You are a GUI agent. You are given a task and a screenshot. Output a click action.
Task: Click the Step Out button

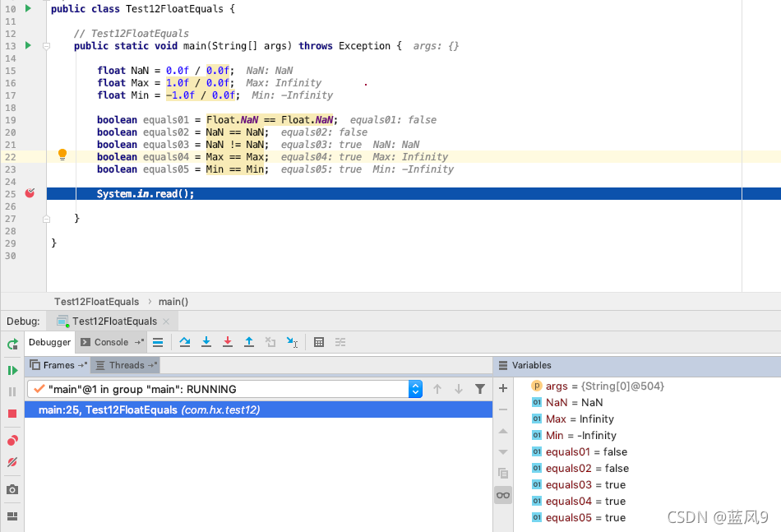[249, 342]
